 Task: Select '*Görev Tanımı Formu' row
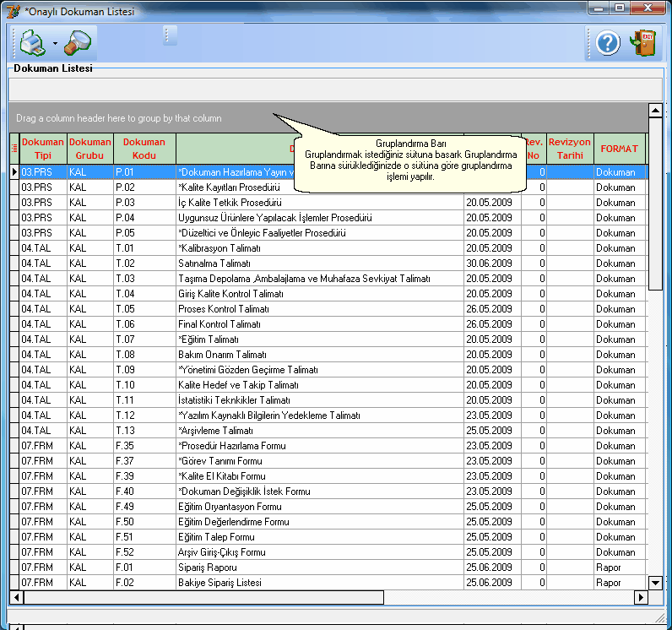328,461
